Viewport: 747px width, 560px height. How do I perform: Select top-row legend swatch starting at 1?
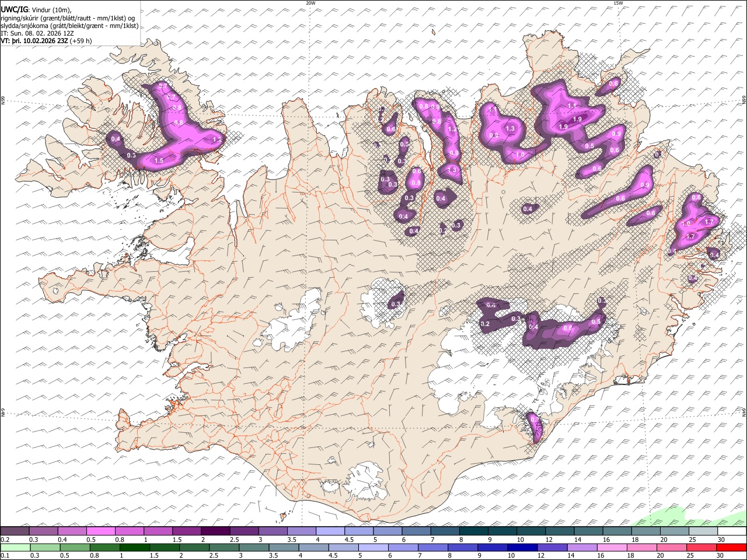(158, 531)
